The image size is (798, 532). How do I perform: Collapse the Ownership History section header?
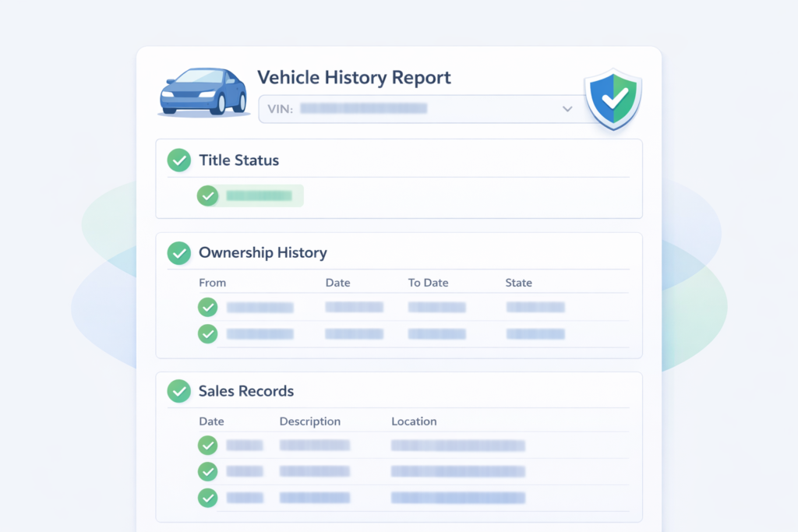coord(263,253)
